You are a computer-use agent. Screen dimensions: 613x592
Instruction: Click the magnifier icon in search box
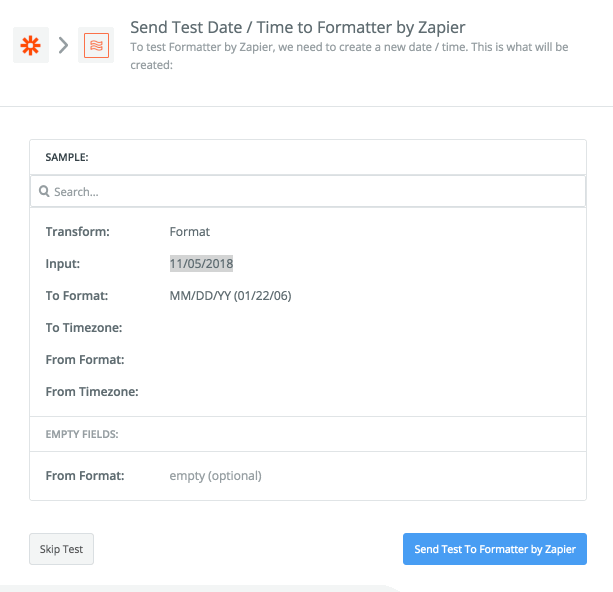pyautogui.click(x=44, y=191)
